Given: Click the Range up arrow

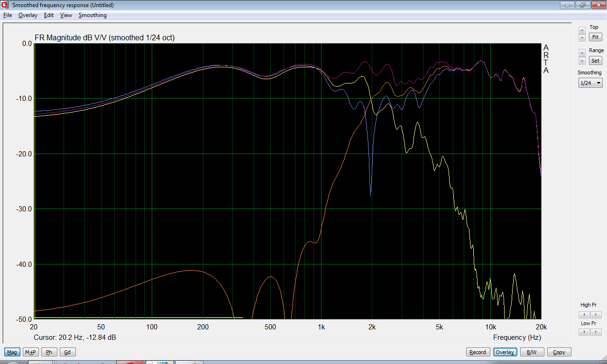Looking at the screenshot, I should [582, 54].
